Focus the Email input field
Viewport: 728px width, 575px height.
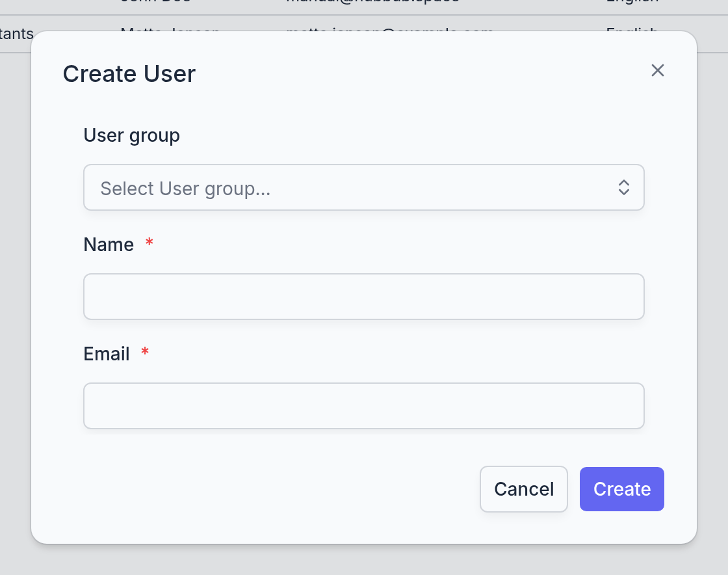[363, 406]
